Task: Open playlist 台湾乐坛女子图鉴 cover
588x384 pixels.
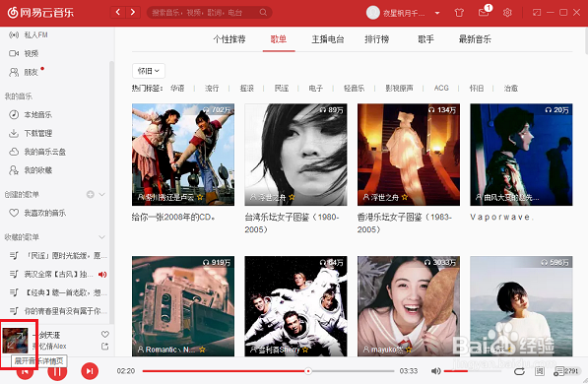Action: pos(295,155)
